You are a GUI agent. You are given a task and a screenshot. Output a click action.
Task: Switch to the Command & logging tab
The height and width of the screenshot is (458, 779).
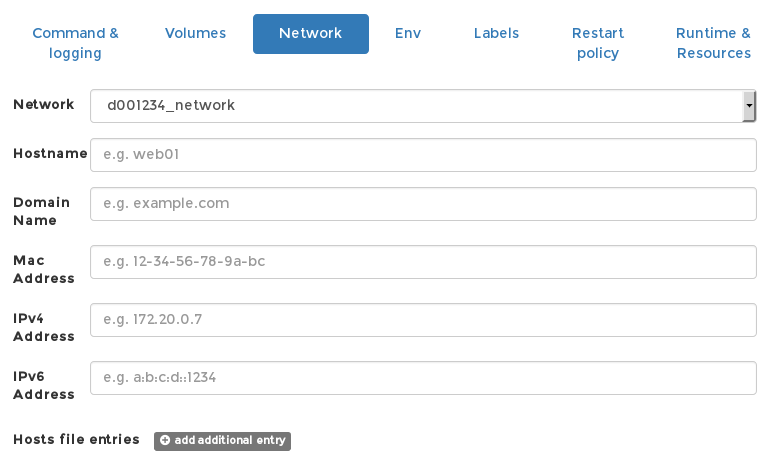tap(75, 43)
